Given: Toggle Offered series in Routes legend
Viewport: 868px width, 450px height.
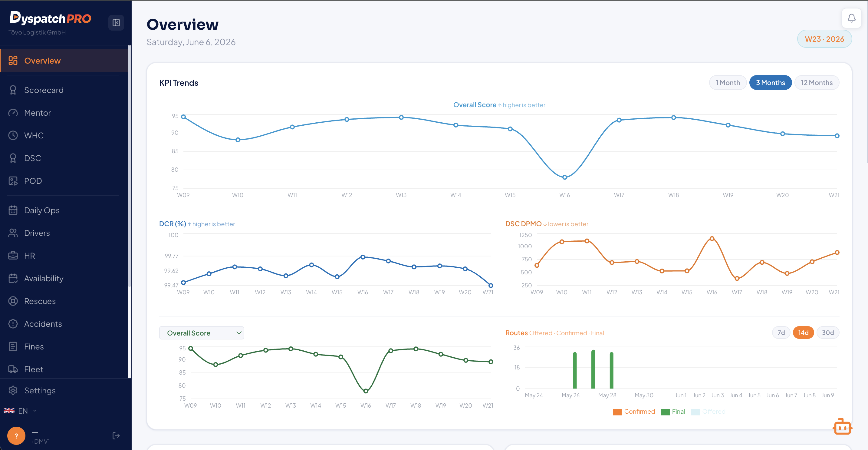Looking at the screenshot, I should pos(708,412).
